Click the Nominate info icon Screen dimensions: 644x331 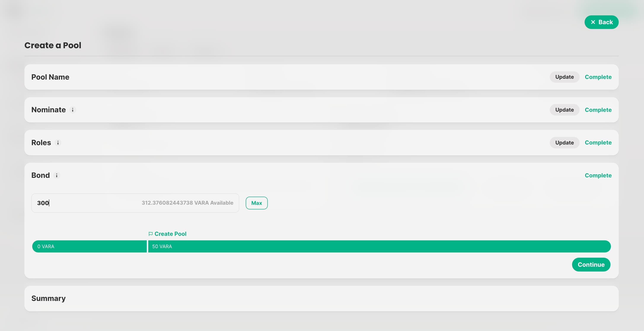point(72,110)
